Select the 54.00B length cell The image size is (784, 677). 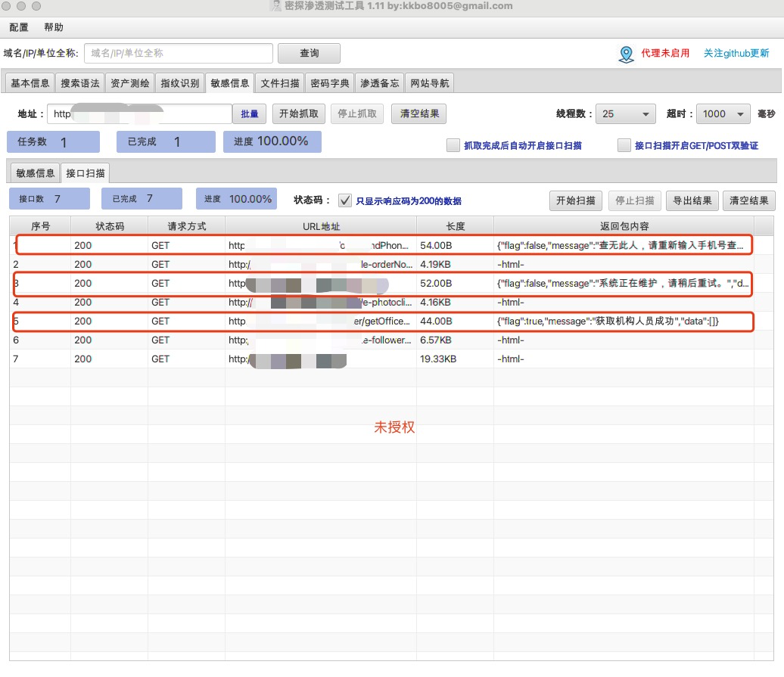[x=456, y=245]
